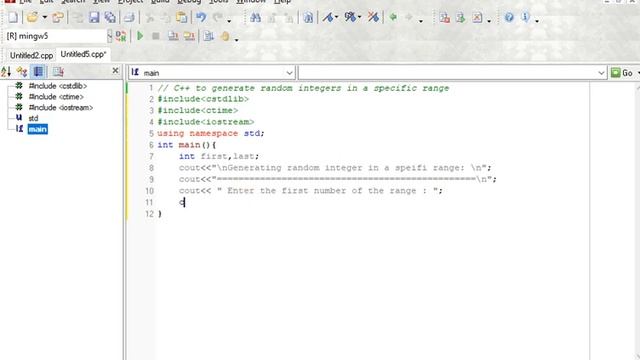Click 'int main(){' line
This screenshot has width=640, height=360.
187,145
